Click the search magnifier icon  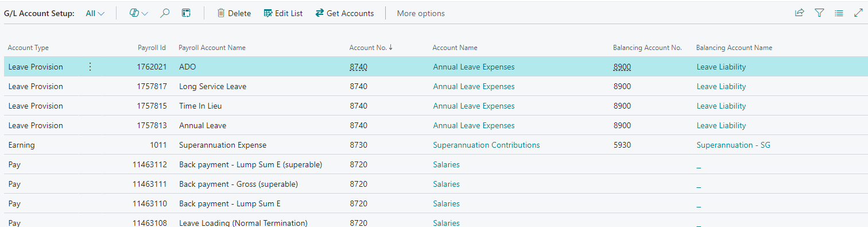[165, 13]
